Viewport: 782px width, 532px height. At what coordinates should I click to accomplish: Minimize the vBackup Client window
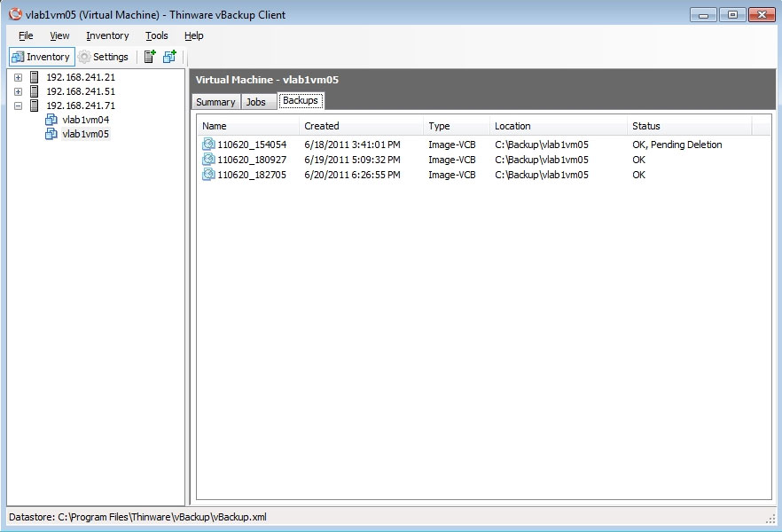703,15
